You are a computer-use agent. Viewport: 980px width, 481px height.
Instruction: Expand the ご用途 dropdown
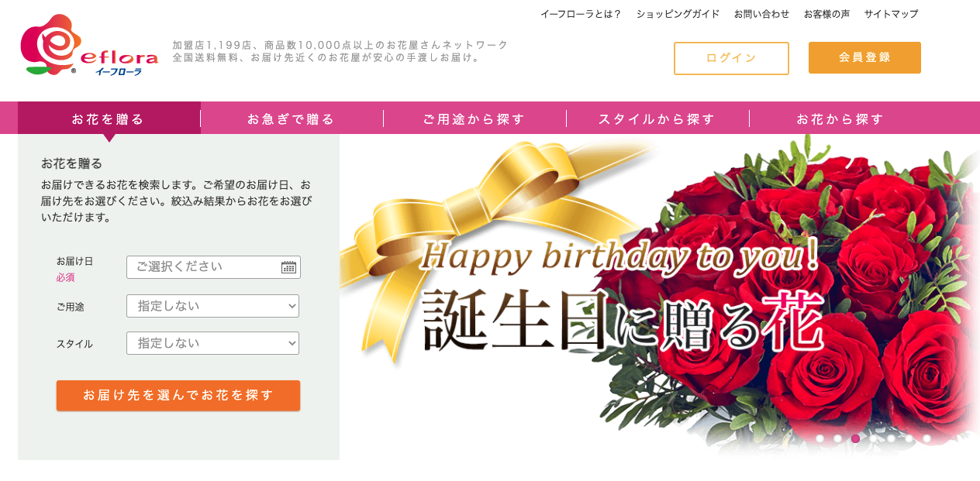click(x=212, y=306)
